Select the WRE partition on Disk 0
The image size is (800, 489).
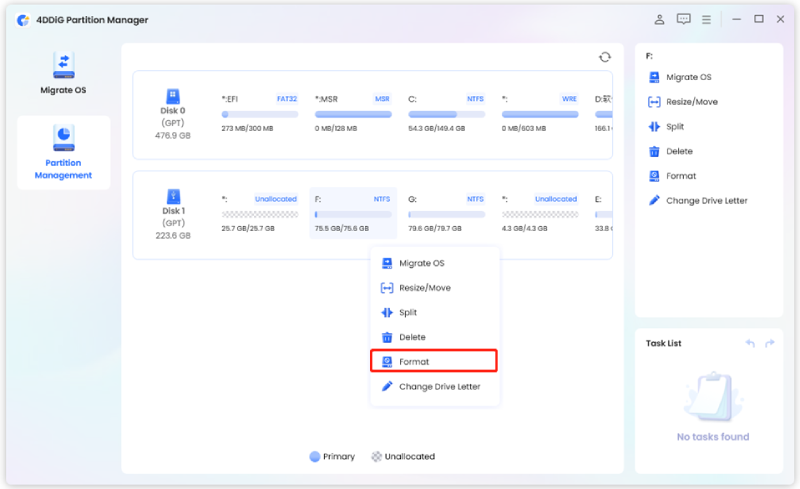coord(540,113)
